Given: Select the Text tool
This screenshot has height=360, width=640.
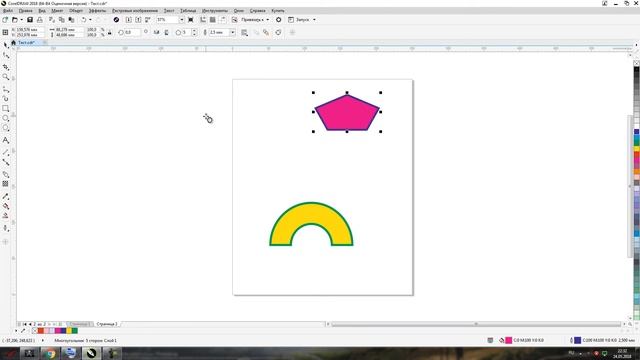Looking at the screenshot, I should [6, 140].
